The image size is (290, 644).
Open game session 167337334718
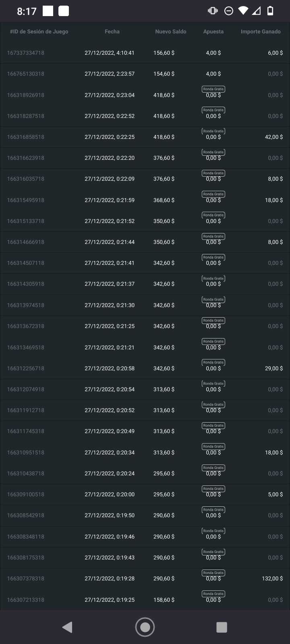tap(26, 53)
